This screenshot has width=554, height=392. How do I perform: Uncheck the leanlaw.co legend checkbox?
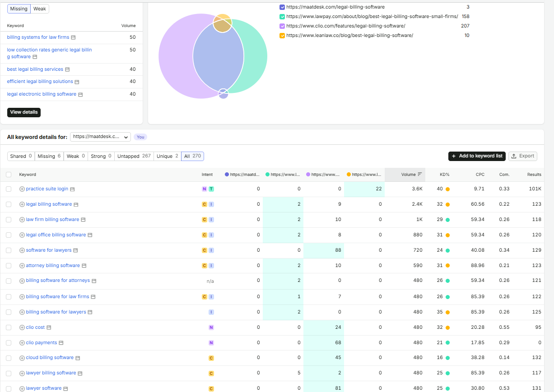coord(282,36)
